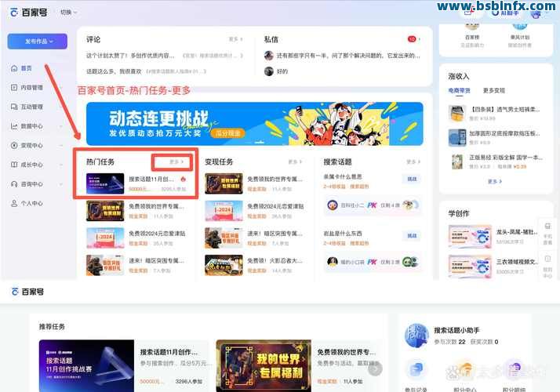Viewport: 560px width, 392px height.
Task: Click the chat bubble icon for 互动管理
Action: click(14, 107)
